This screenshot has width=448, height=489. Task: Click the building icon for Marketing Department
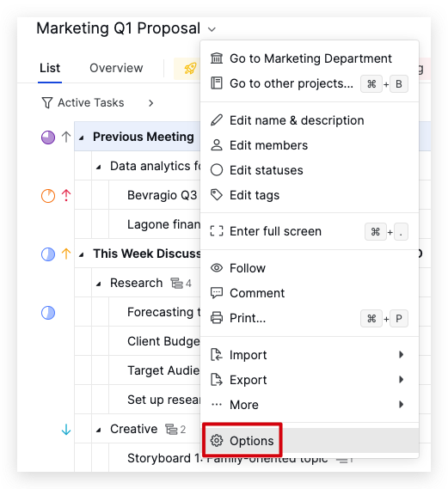(x=217, y=58)
